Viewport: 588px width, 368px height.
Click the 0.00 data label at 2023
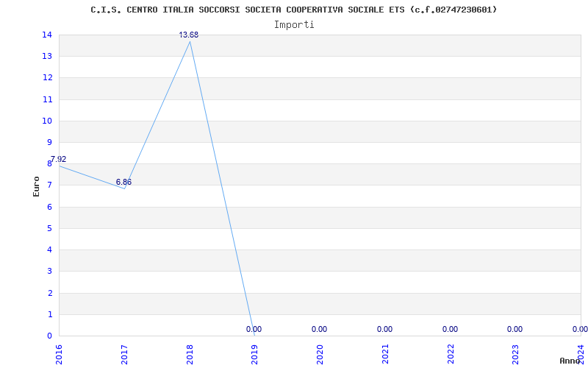click(515, 329)
